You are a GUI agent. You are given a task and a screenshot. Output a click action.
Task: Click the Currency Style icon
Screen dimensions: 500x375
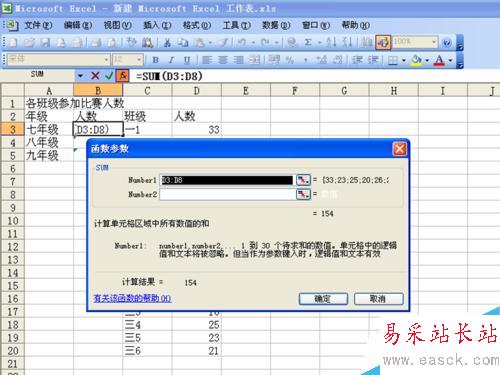[274, 60]
